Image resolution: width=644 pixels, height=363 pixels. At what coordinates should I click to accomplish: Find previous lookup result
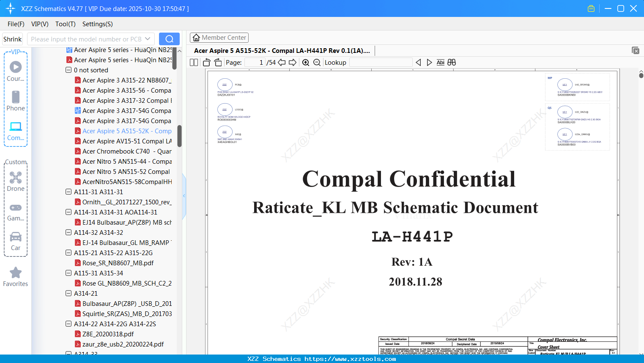(418, 63)
